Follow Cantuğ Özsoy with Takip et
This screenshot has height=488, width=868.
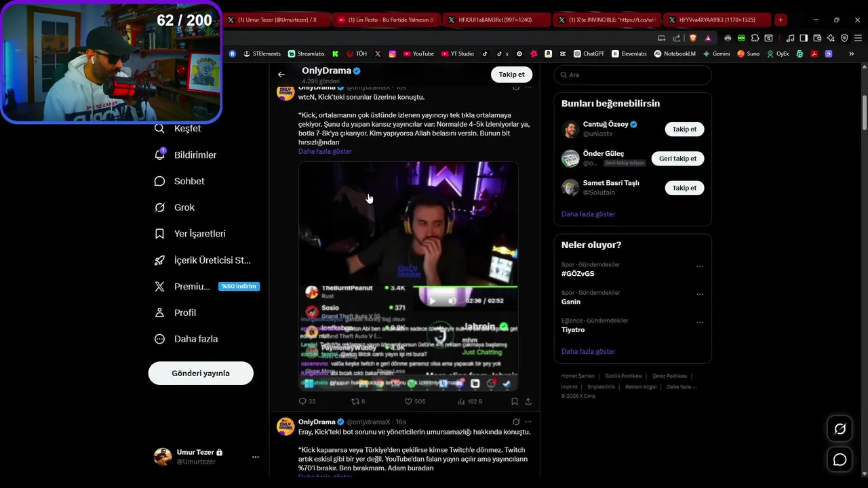pyautogui.click(x=684, y=129)
